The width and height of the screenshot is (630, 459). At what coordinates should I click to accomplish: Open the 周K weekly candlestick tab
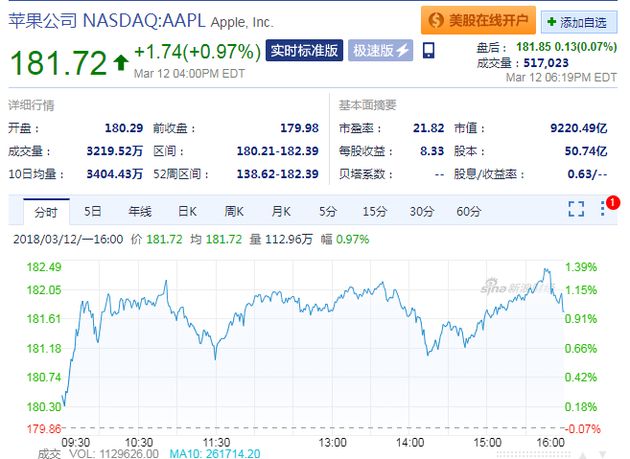234,211
